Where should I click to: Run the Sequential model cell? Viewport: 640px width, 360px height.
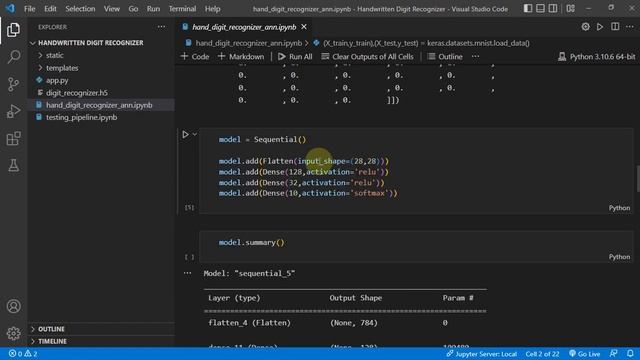(x=185, y=134)
